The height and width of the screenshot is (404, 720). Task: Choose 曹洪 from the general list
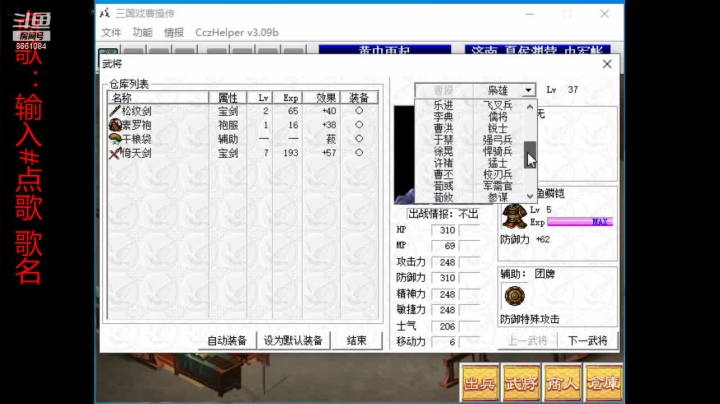click(x=443, y=128)
